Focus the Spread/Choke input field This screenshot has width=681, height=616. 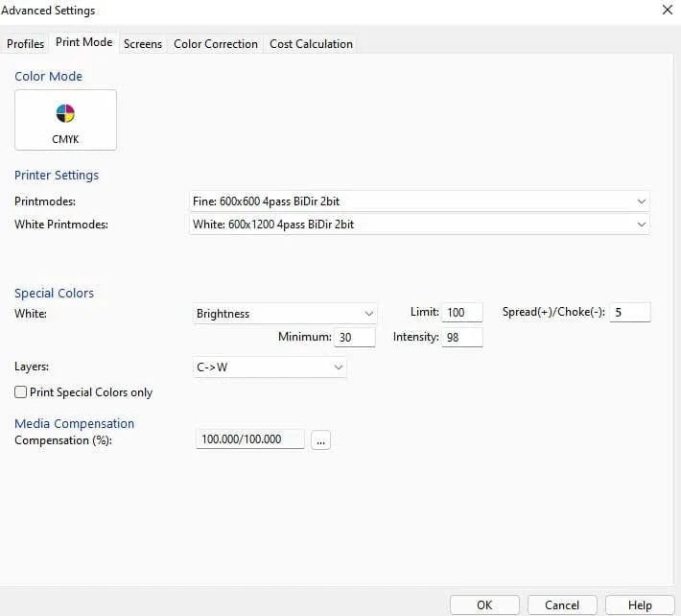click(629, 313)
